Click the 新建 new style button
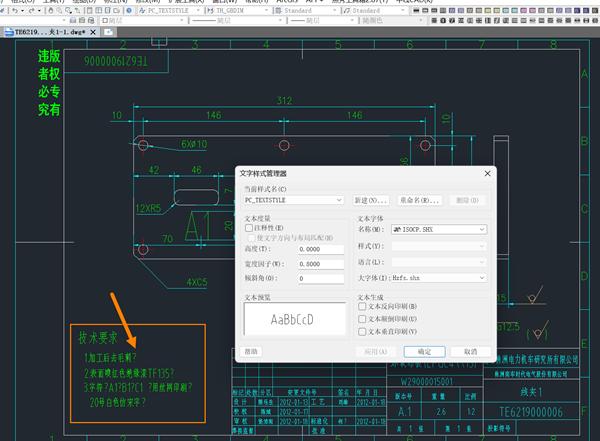The image size is (600, 441). click(369, 201)
